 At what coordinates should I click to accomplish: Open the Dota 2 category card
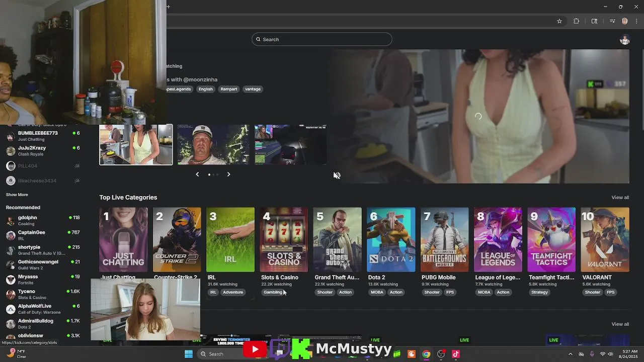[391, 240]
